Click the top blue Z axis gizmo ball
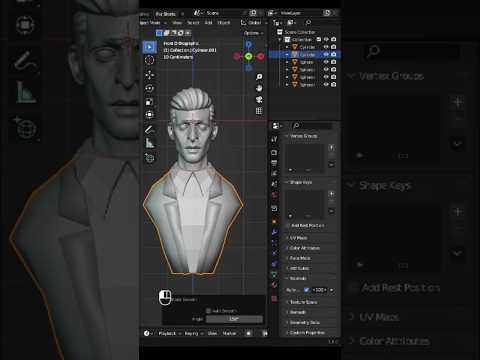Screen dimensions: 480x360 248,45
